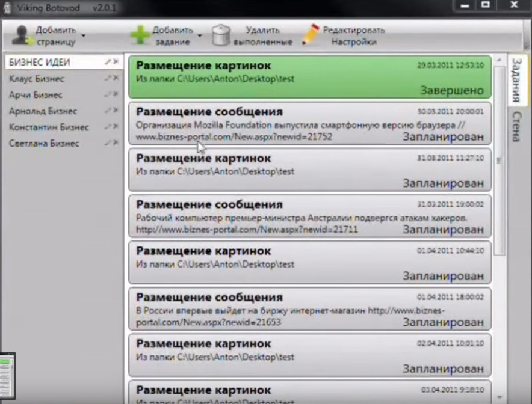Select Арнольд Бизнес in the page list
Image resolution: width=532 pixels, height=404 pixels.
[x=43, y=111]
